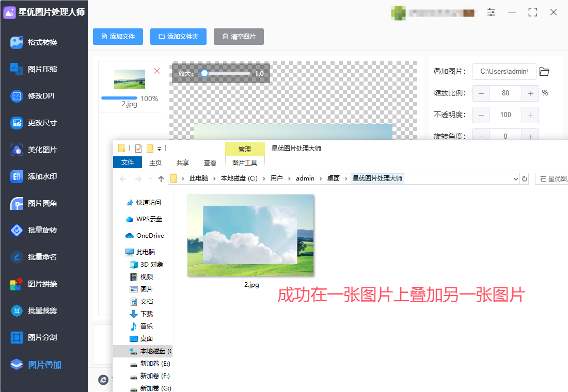The height and width of the screenshot is (392, 568).
Task: Open the 文件 tab in Explorer
Action: 128,162
